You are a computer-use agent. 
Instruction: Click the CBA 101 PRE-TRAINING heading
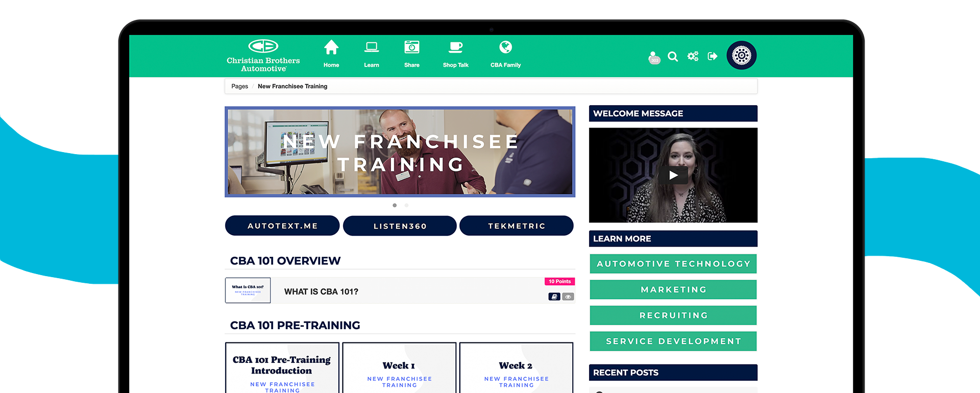[295, 325]
